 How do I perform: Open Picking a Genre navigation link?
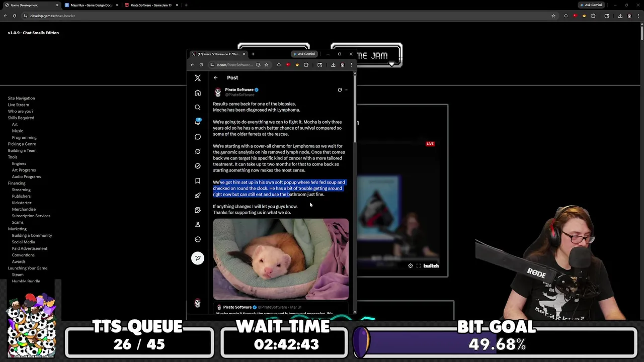coord(22,144)
